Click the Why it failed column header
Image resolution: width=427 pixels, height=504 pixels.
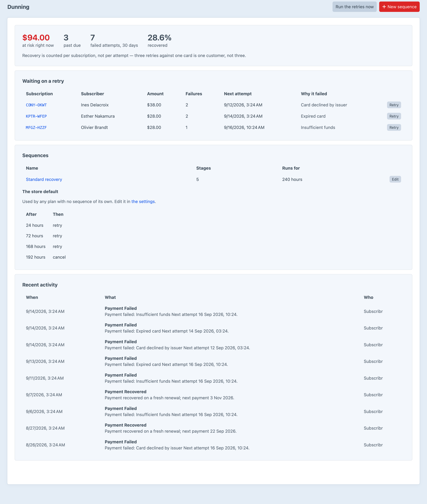pos(314,94)
